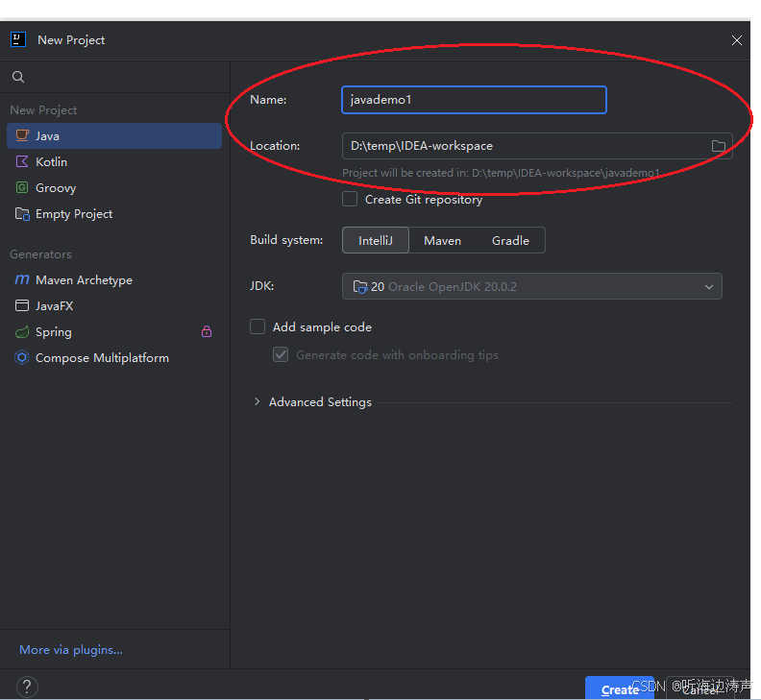Image resolution: width=761 pixels, height=700 pixels.
Task: Switch build system to Gradle
Action: click(510, 241)
